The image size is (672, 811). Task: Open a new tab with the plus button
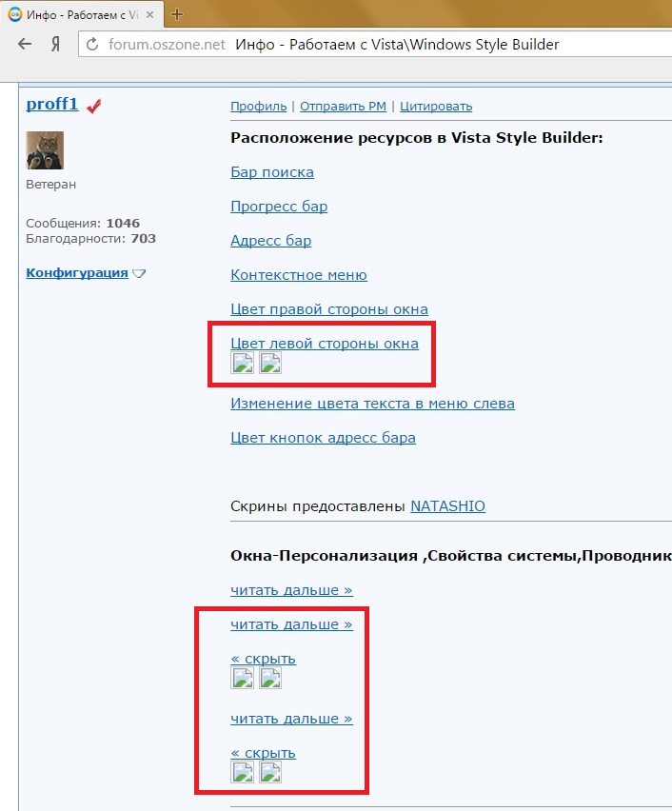(x=177, y=14)
